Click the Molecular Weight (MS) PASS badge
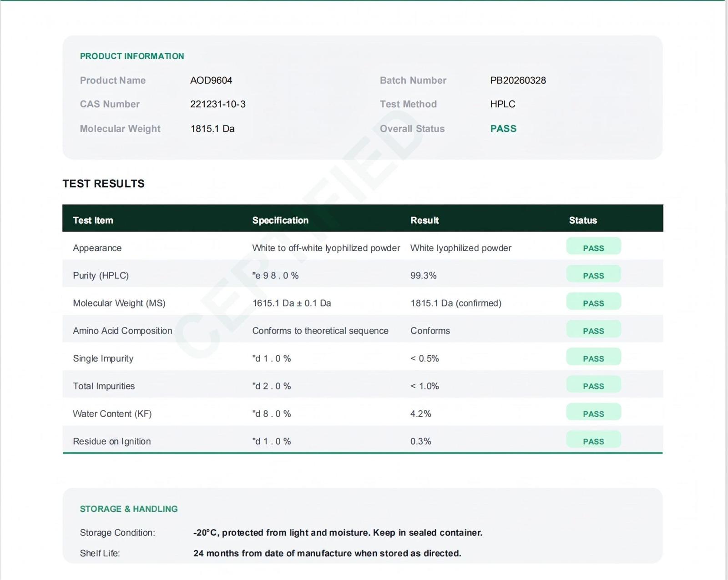Image resolution: width=728 pixels, height=580 pixels. (x=593, y=302)
